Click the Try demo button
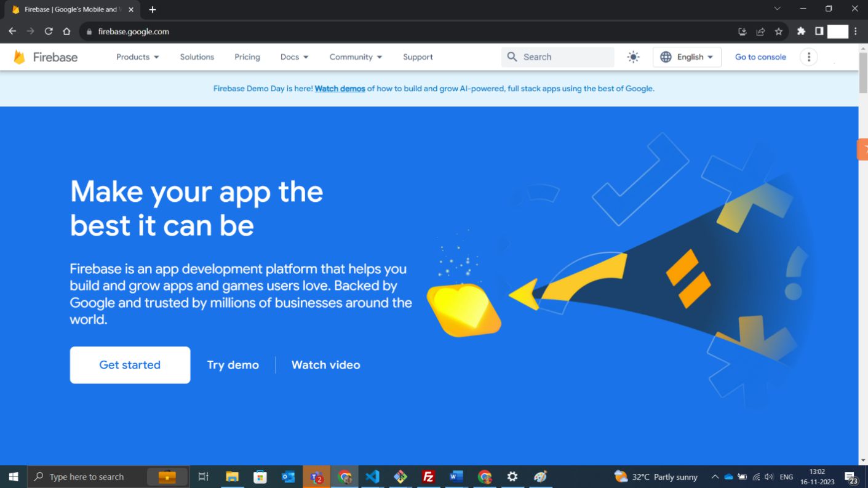Screen dimensions: 868x488 pyautogui.click(x=233, y=365)
